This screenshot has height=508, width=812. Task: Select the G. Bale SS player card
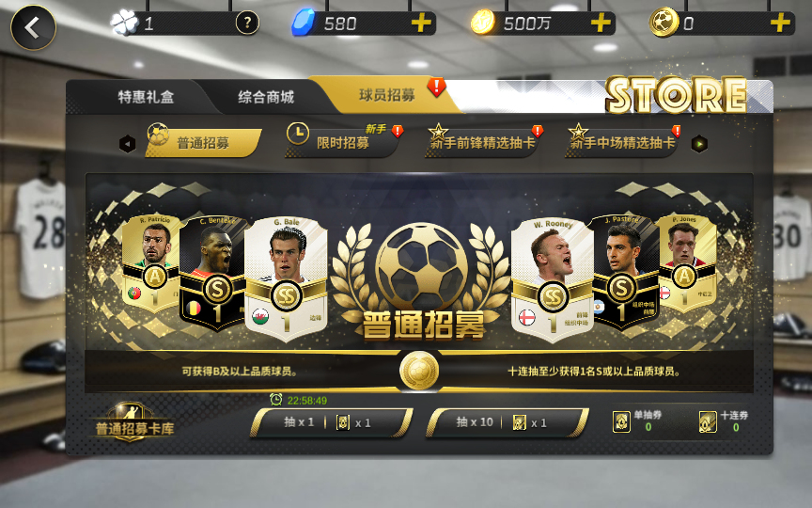point(286,278)
